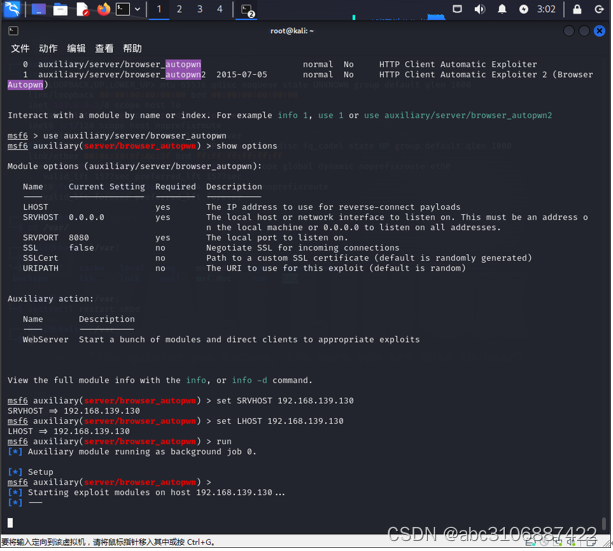Click '[*] Setup' status line
Viewport: 613px width, 551px height.
point(30,472)
